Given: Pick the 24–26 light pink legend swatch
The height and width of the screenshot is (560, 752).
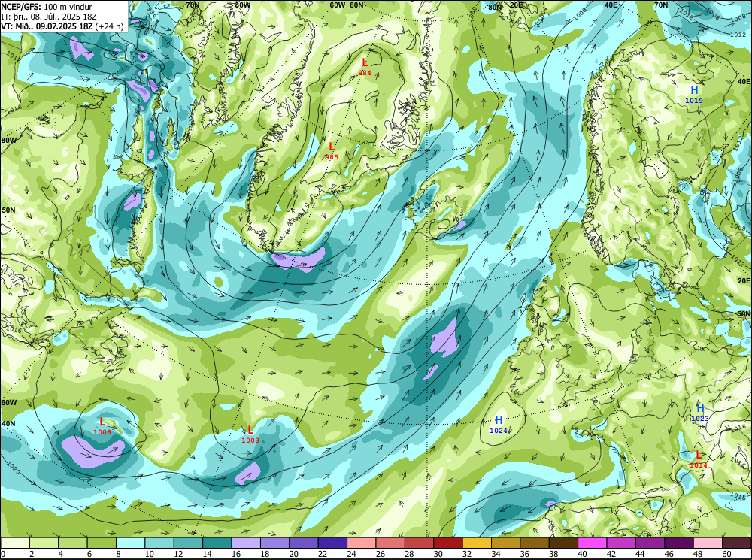Looking at the screenshot, I should point(362,543).
